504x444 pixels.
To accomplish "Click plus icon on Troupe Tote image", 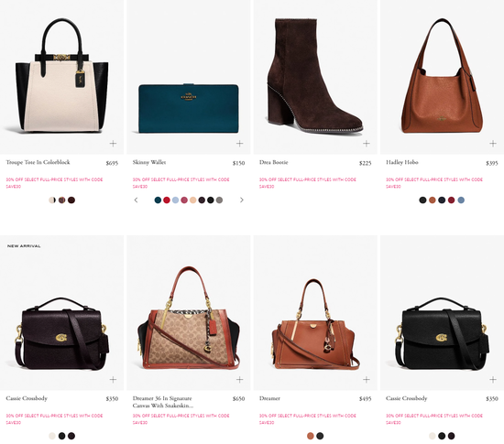I will coord(113,144).
